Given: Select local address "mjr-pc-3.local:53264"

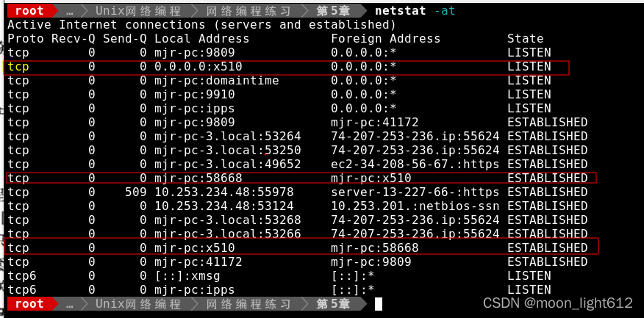Looking at the screenshot, I should pyautogui.click(x=228, y=136).
